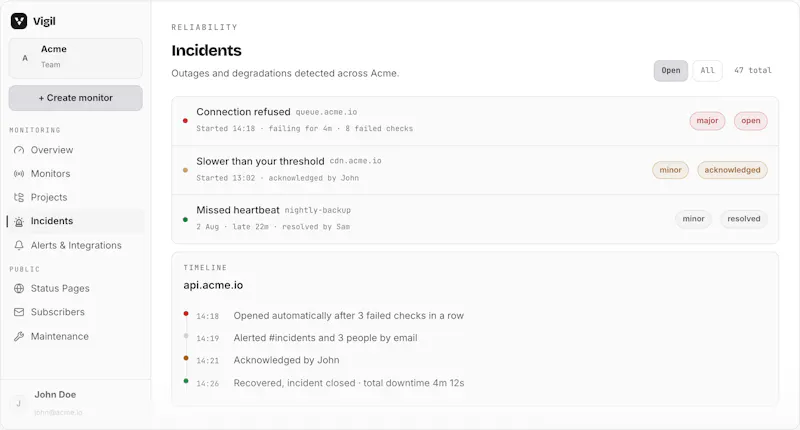The width and height of the screenshot is (800, 430).
Task: Click the nightly-backup monitor name
Action: (x=317, y=210)
